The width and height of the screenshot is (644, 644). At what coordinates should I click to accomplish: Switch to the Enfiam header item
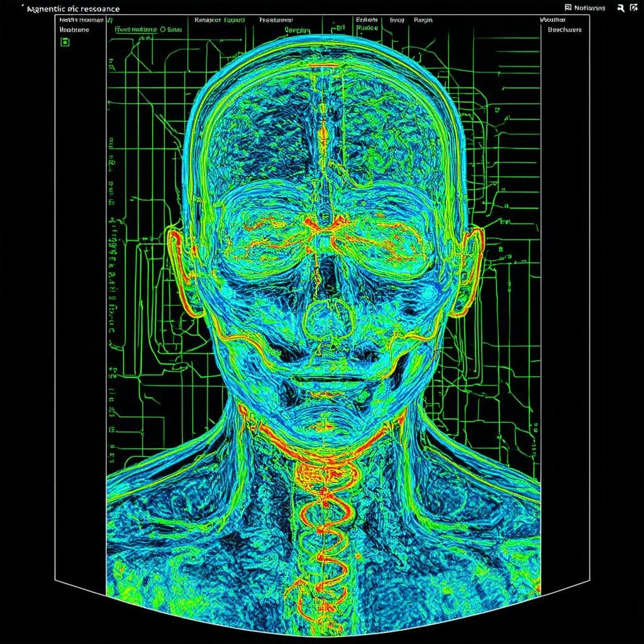(x=367, y=20)
